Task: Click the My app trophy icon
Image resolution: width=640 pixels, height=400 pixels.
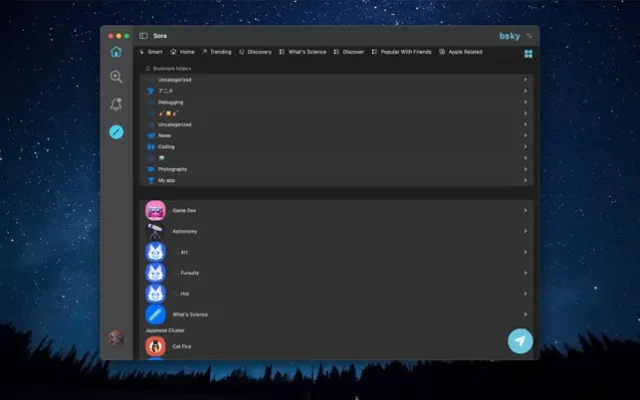Action: click(x=151, y=180)
